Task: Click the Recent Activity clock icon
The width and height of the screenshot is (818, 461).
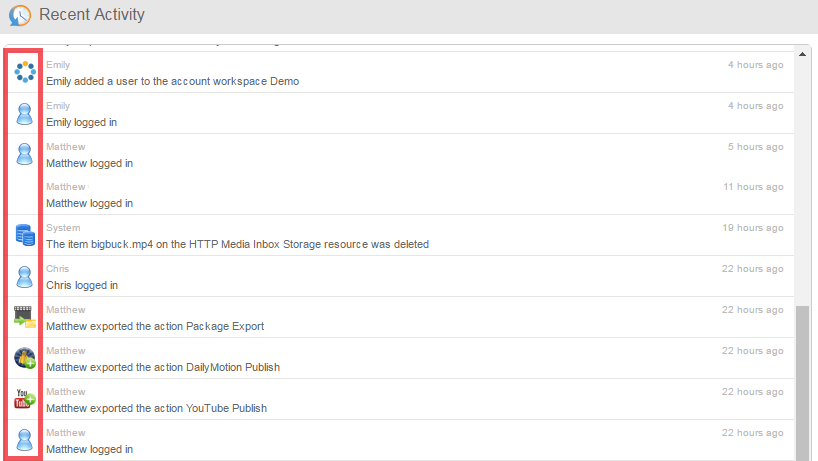Action: tap(19, 16)
